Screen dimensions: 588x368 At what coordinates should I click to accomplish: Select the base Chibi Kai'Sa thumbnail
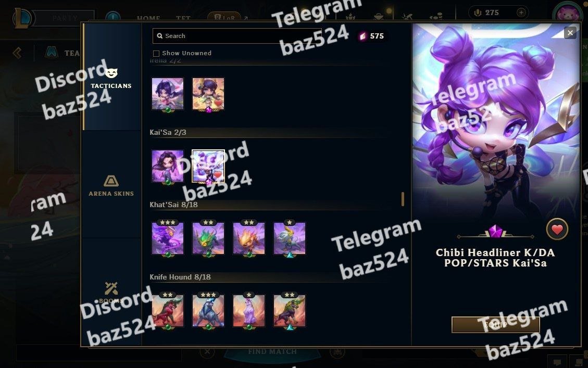tap(168, 166)
